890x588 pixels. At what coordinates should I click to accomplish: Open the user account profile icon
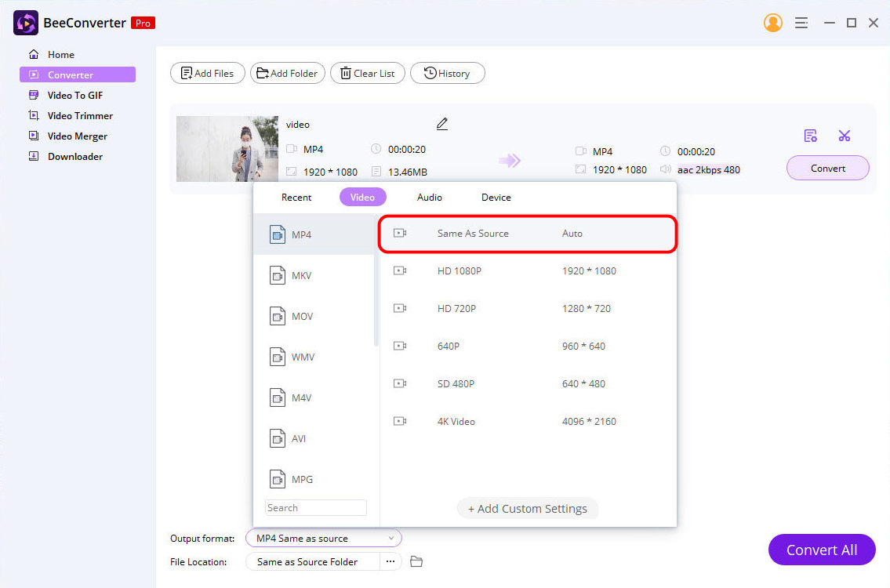click(x=772, y=23)
